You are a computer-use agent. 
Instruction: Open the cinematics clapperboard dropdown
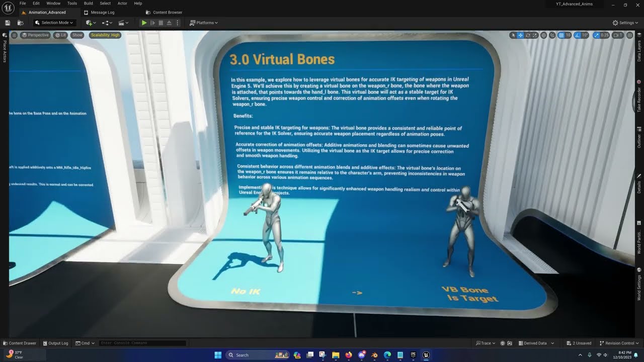coord(123,23)
